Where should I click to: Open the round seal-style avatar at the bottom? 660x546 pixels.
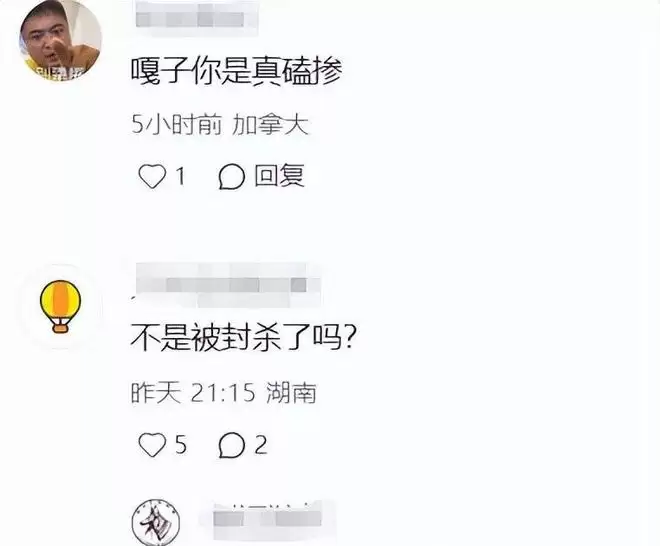[156, 522]
